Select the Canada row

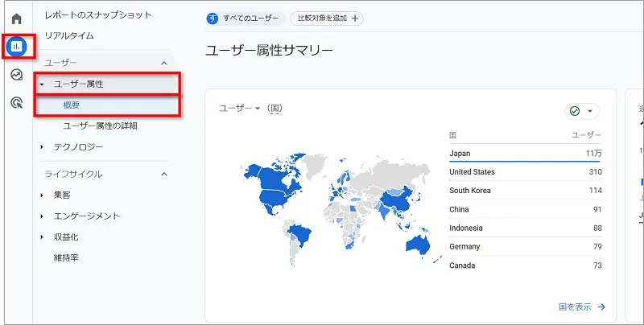click(x=526, y=265)
